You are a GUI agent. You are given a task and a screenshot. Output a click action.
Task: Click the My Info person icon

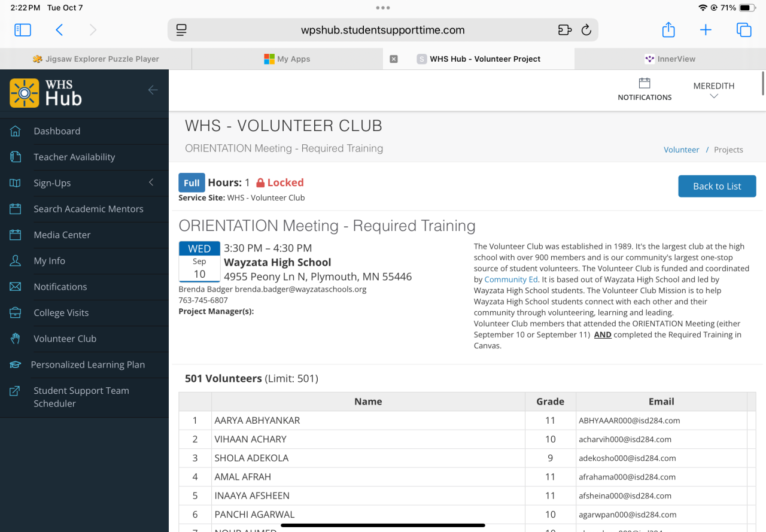point(16,261)
